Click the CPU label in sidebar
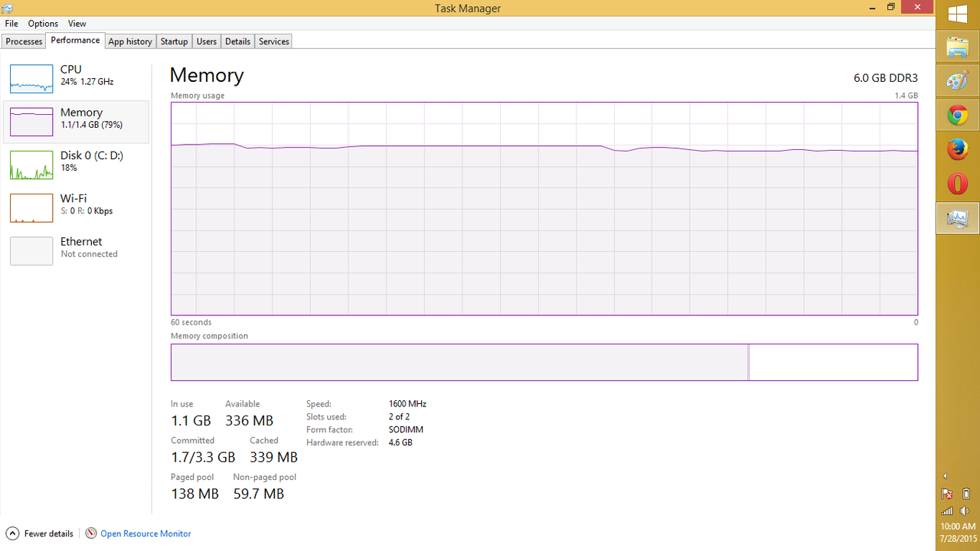The width and height of the screenshot is (980, 551). (x=71, y=70)
